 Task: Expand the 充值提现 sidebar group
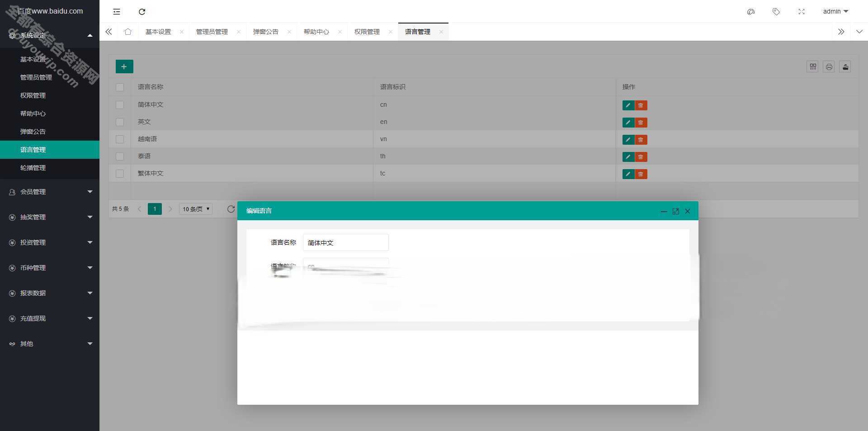tap(50, 318)
